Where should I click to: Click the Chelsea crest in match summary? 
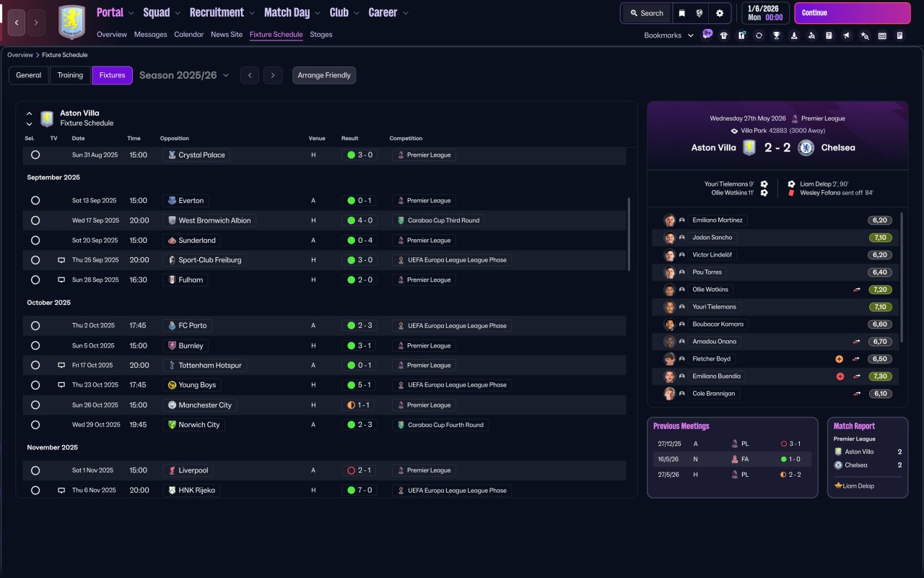tap(806, 147)
